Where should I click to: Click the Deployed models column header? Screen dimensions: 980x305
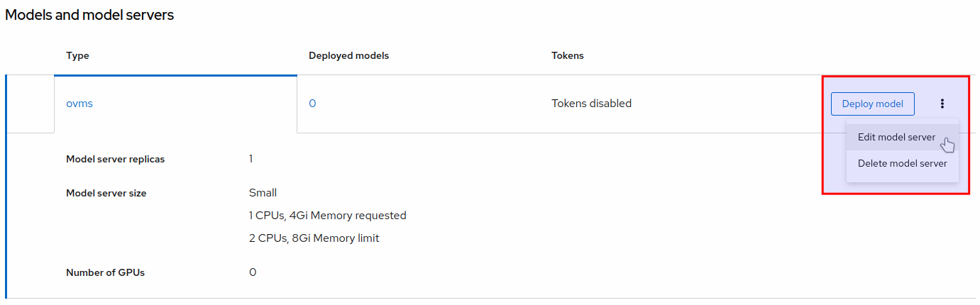click(348, 55)
